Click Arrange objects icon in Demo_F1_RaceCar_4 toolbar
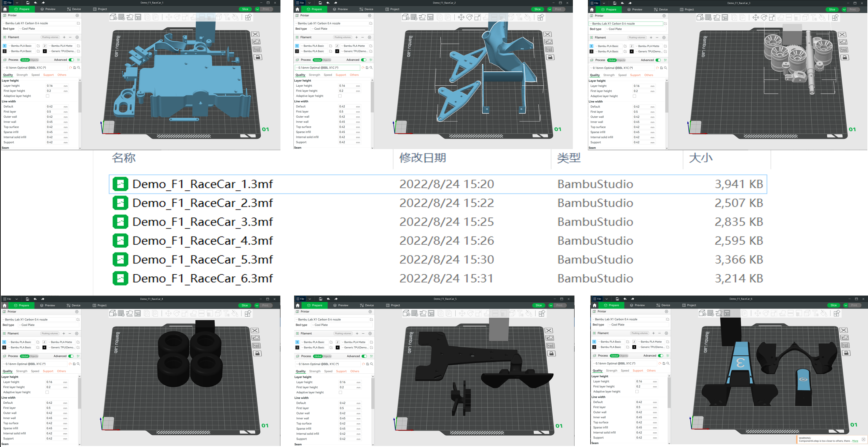 (138, 313)
